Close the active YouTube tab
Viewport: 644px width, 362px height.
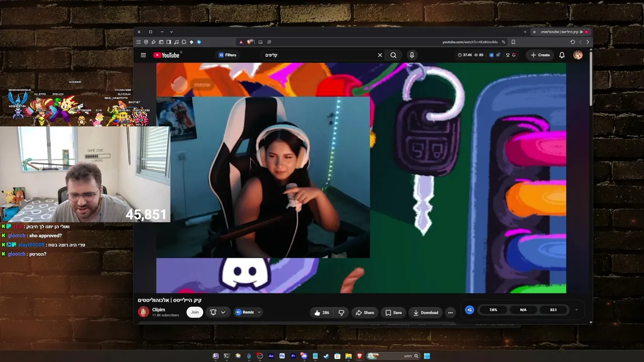534,32
